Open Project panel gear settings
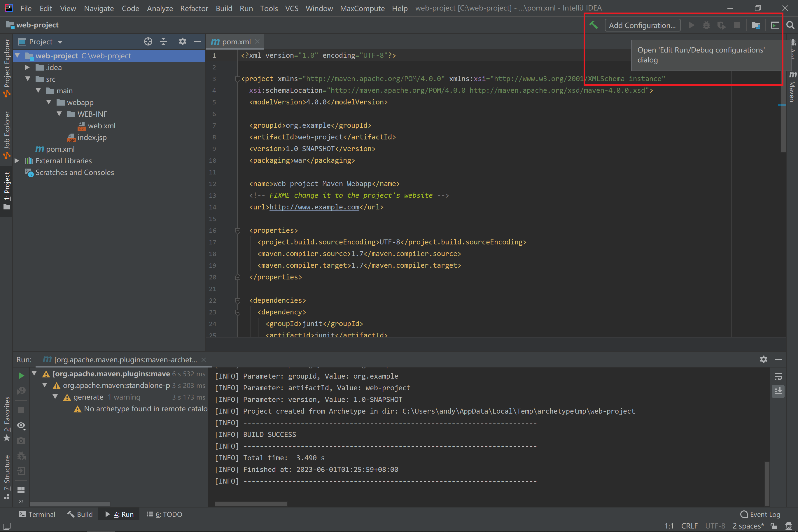 (182, 42)
